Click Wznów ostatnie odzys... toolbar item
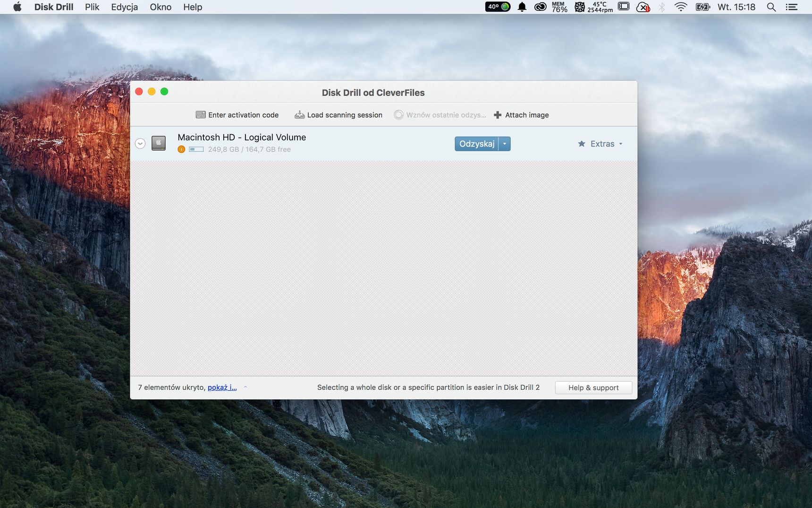The height and width of the screenshot is (508, 812). (x=440, y=115)
